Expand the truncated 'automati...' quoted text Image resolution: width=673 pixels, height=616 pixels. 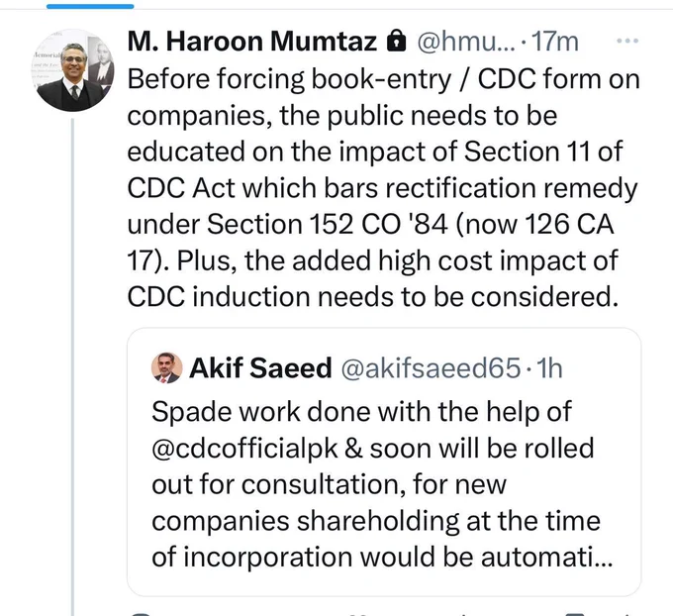click(x=546, y=558)
